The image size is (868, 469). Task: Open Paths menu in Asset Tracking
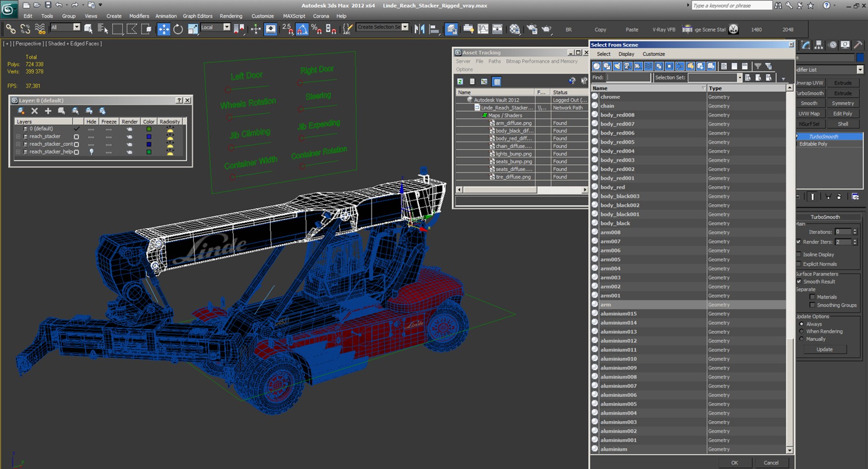click(494, 61)
